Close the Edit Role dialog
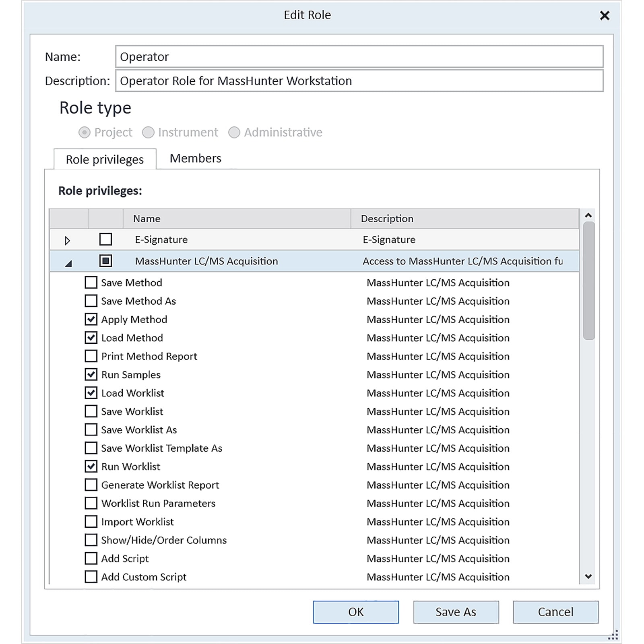644x644 pixels. (x=604, y=16)
